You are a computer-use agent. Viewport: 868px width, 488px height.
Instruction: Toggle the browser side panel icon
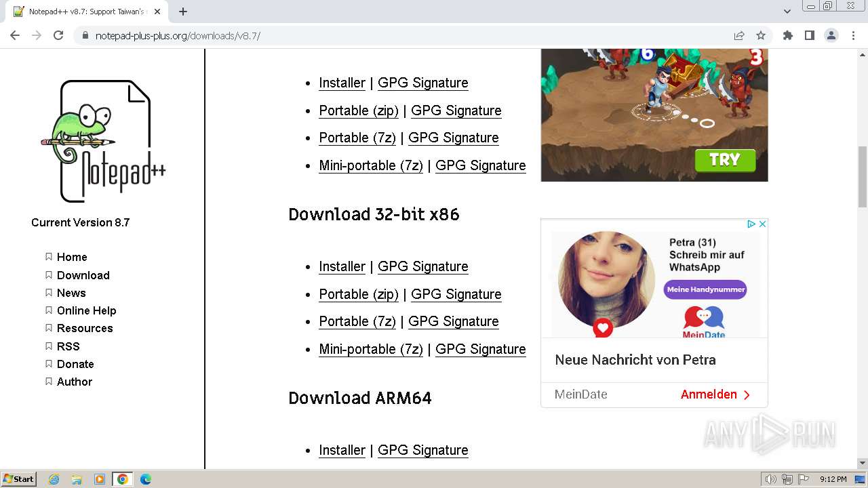tap(810, 35)
